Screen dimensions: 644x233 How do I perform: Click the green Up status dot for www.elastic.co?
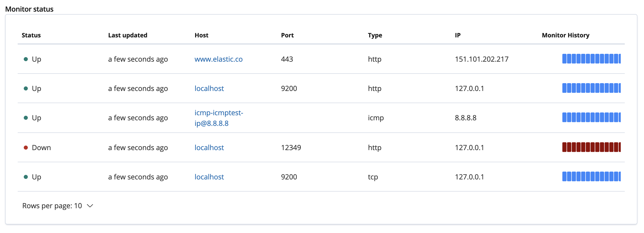pyautogui.click(x=26, y=59)
